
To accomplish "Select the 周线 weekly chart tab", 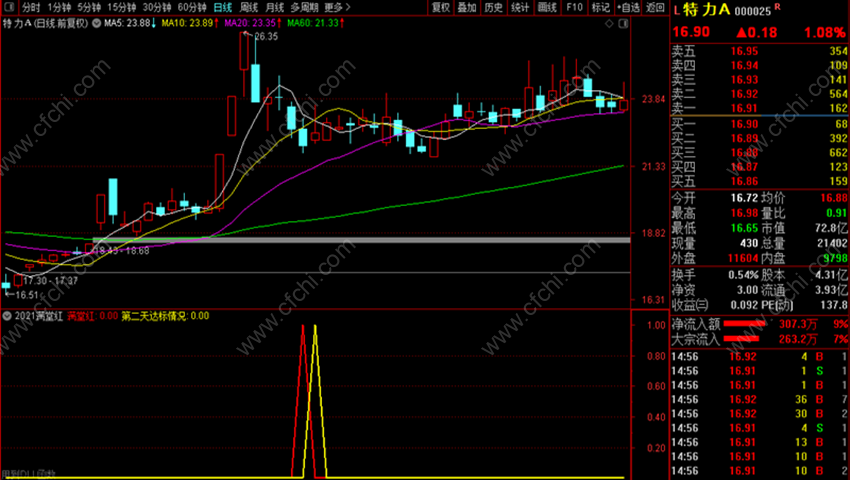I will [249, 8].
